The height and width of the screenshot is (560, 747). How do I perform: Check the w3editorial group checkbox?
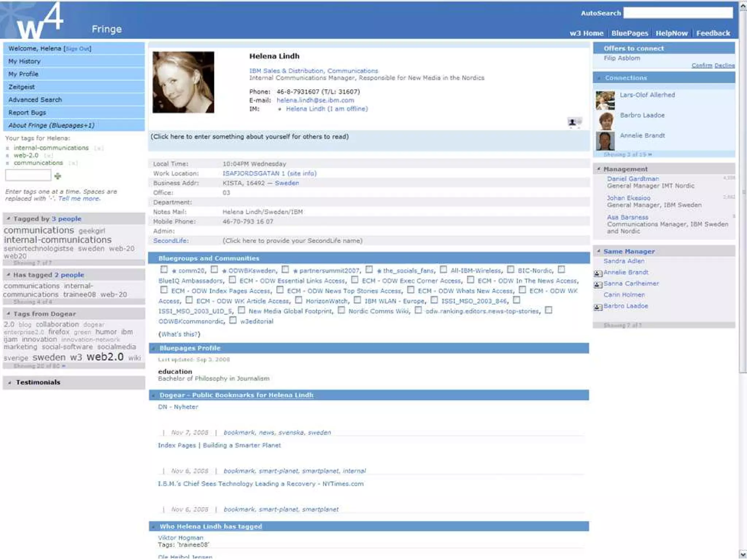[x=233, y=320]
